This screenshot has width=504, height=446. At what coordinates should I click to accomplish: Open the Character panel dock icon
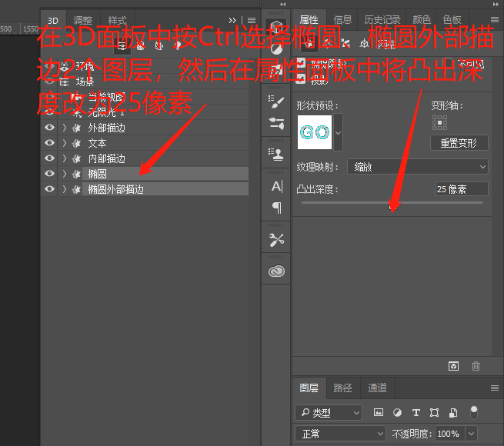click(x=276, y=186)
